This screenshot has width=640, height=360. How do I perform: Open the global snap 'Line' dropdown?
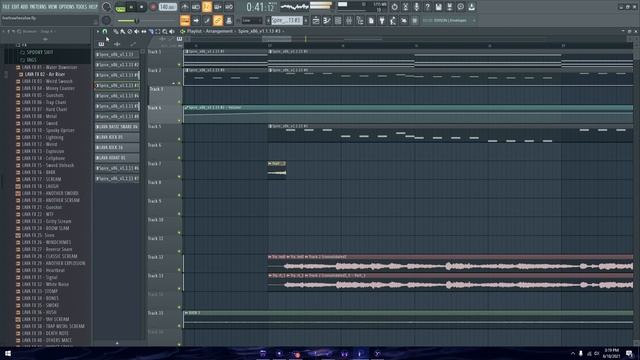(x=252, y=20)
